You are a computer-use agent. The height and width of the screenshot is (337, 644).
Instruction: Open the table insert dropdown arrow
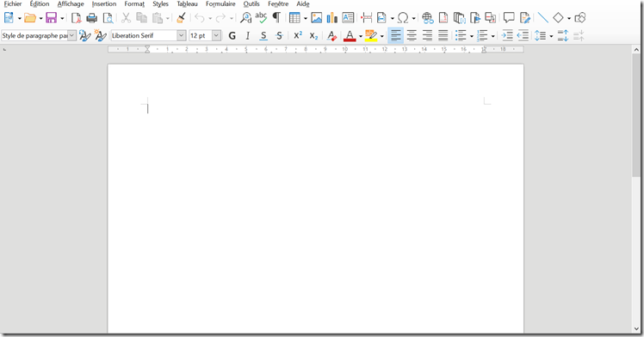(x=305, y=18)
